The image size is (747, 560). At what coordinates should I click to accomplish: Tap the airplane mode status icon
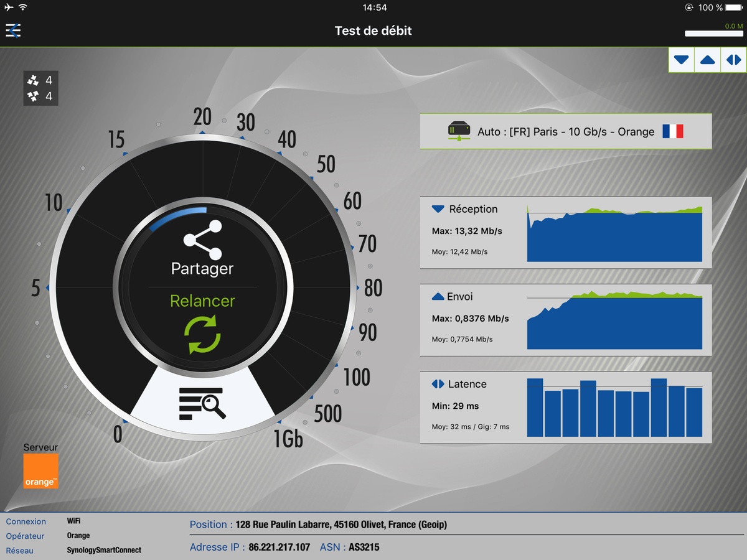click(8, 7)
